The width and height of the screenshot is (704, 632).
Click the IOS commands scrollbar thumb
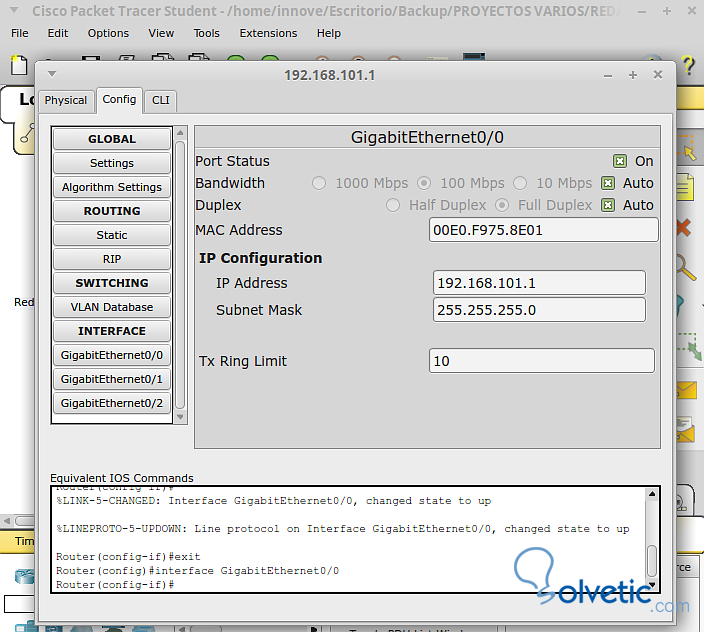652,561
